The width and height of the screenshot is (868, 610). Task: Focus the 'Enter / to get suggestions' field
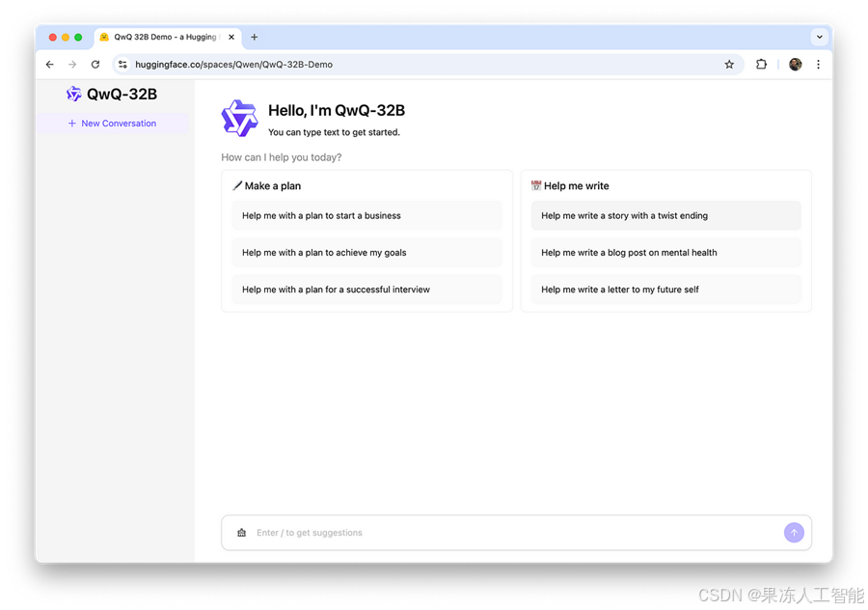(515, 533)
